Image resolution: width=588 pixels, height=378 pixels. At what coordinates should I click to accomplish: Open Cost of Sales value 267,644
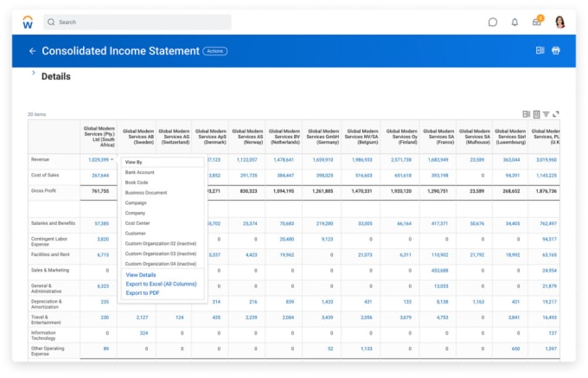pos(100,176)
